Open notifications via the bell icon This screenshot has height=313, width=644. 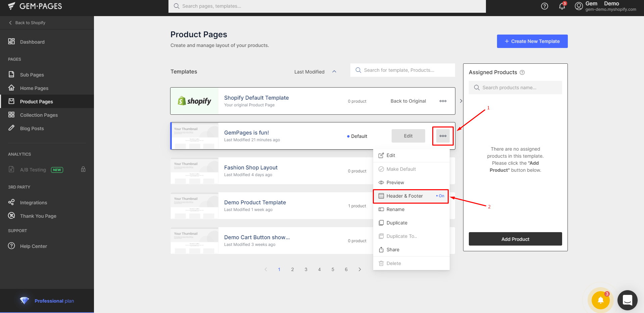pyautogui.click(x=562, y=6)
